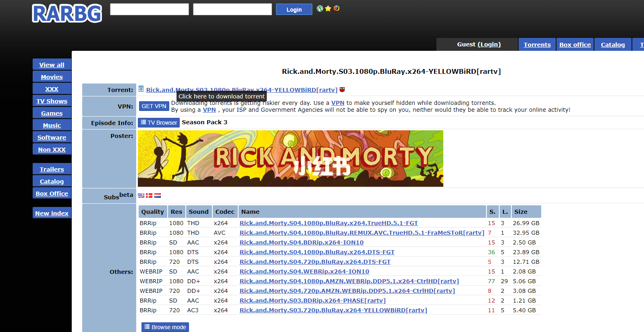Open the S04 1080p BluRay DTS-FGT link

point(317,252)
